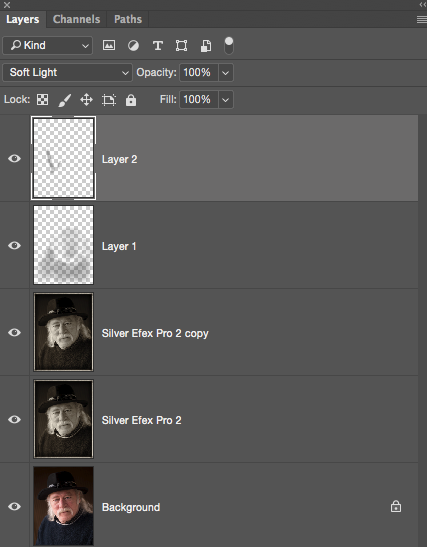Open the Layers panel flyout menu

[x=422, y=20]
